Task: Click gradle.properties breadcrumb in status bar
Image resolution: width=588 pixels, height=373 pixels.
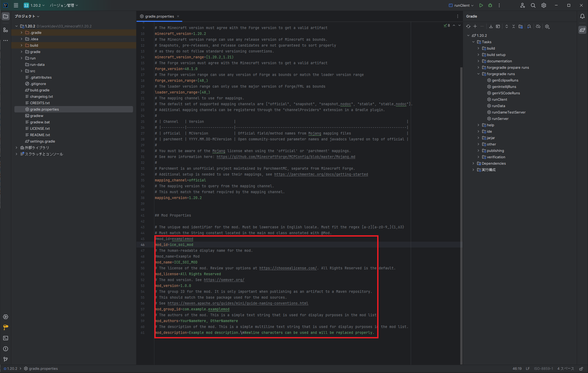Action: point(41,369)
